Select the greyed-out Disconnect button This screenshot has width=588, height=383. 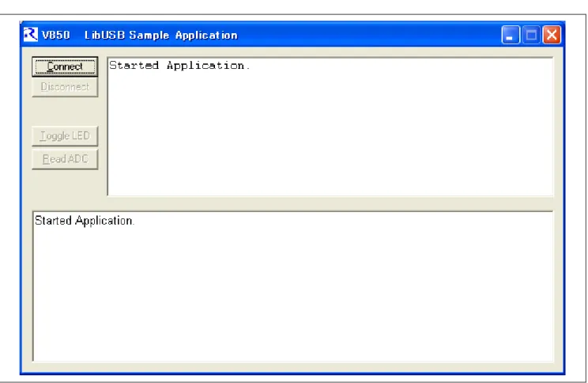click(x=65, y=87)
